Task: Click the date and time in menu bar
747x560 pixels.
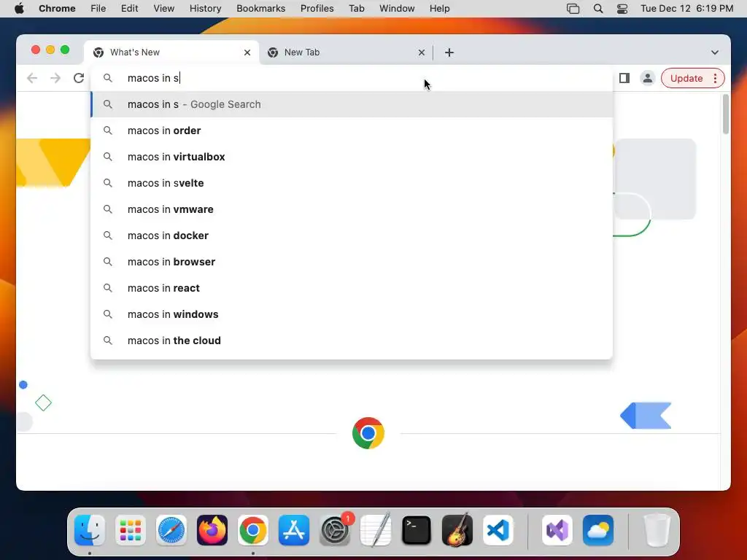Action: 686,9
